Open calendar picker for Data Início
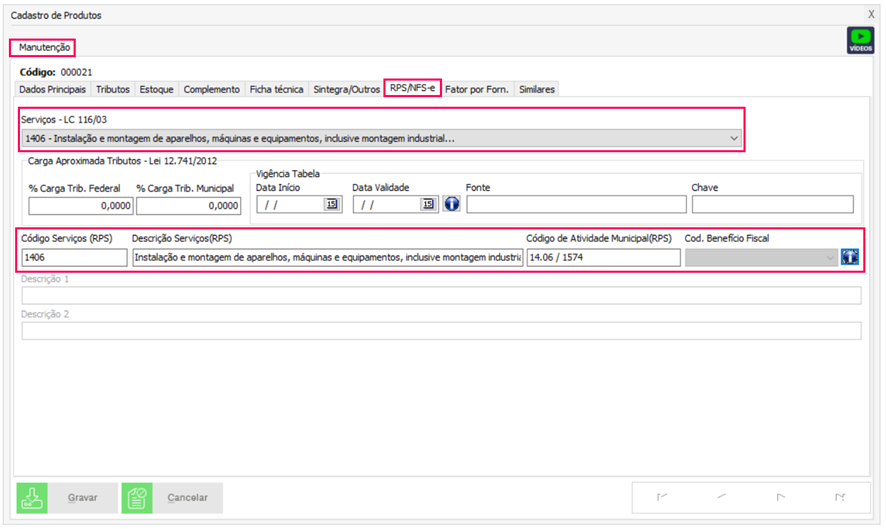Image resolution: width=886 pixels, height=529 pixels. coord(331,205)
